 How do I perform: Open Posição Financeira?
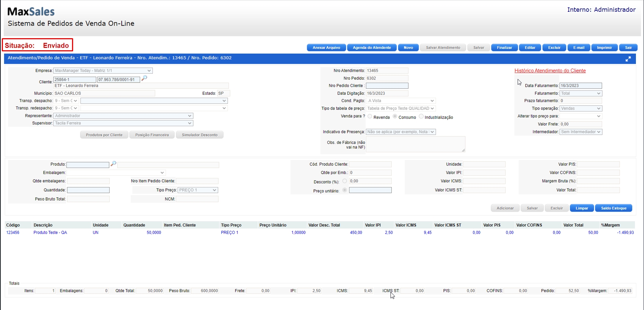(152, 135)
